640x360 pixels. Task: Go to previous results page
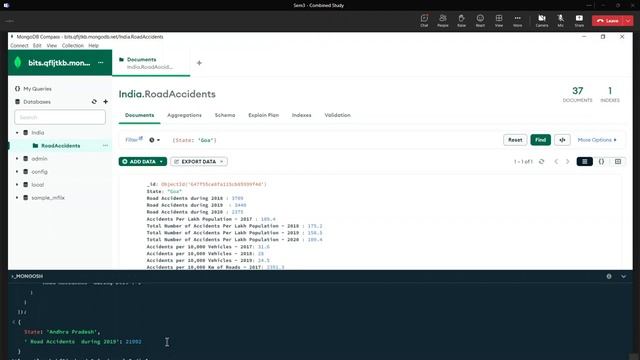point(556,162)
